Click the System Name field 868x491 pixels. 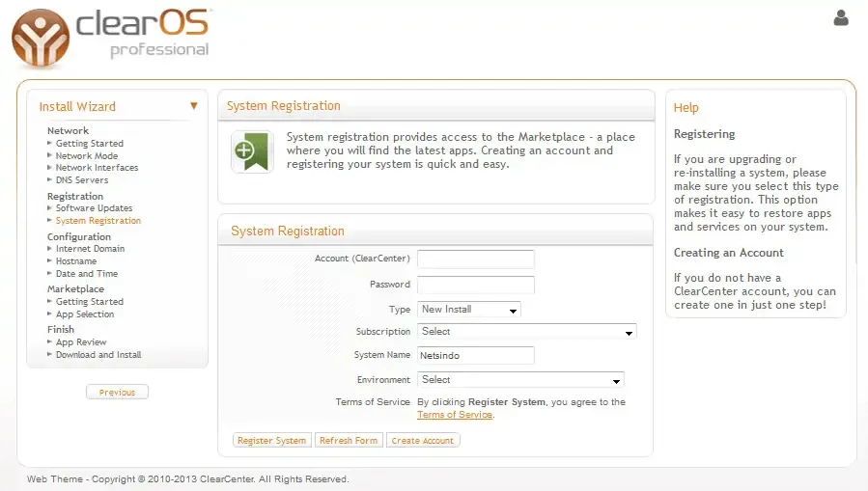click(x=475, y=355)
